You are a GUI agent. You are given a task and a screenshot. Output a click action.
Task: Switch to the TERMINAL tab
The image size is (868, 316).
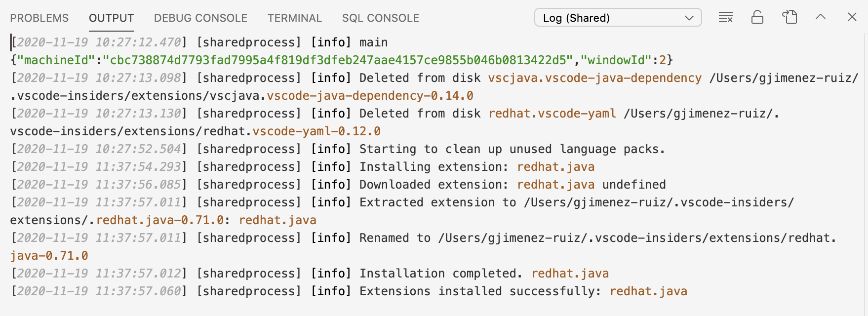294,18
